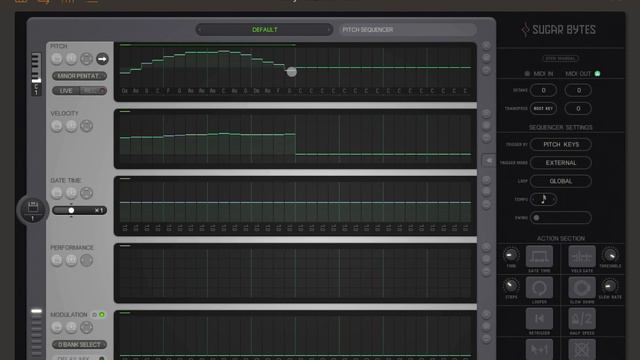
Task: Click the Slew Rate knob
Action: coord(610,286)
